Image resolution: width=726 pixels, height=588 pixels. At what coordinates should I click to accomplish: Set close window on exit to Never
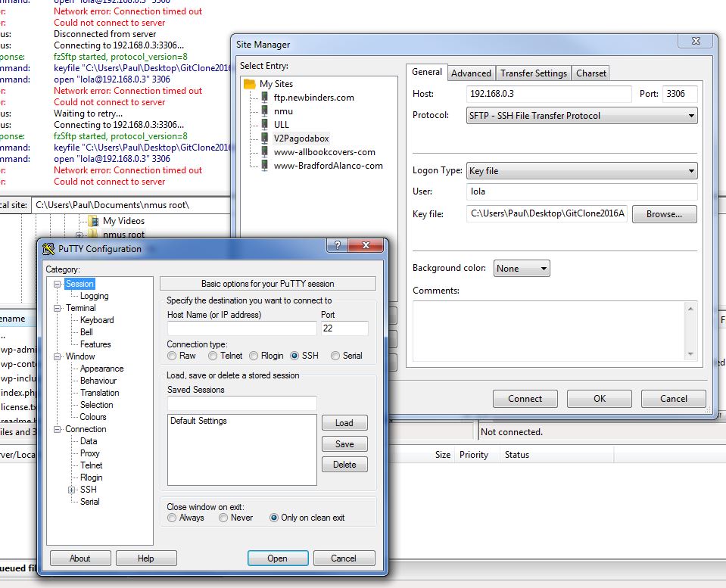223,518
